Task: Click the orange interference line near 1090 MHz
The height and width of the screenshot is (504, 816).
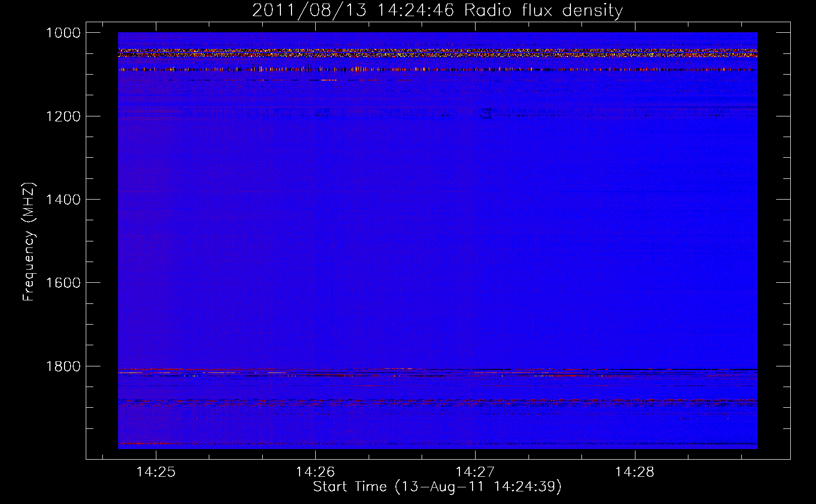Action: [437, 70]
